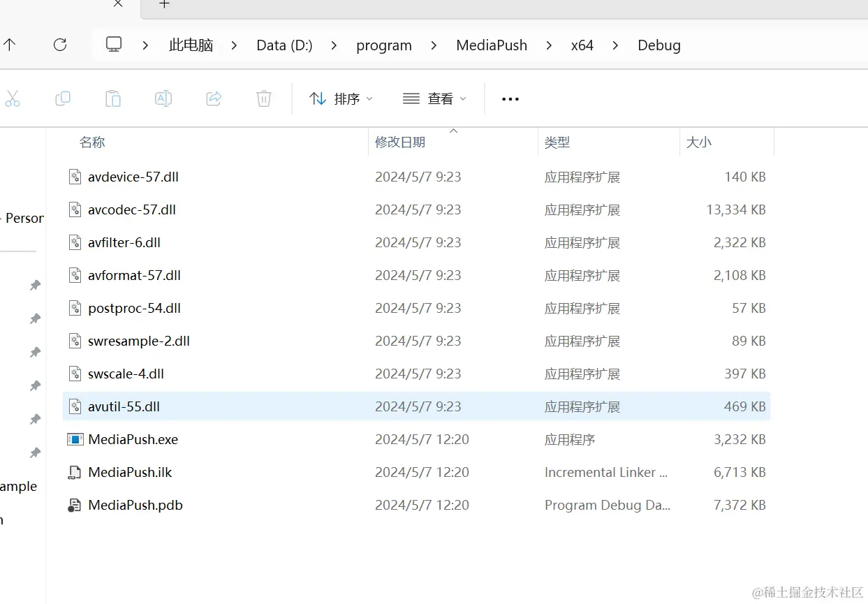Click the Refresh button

(60, 45)
